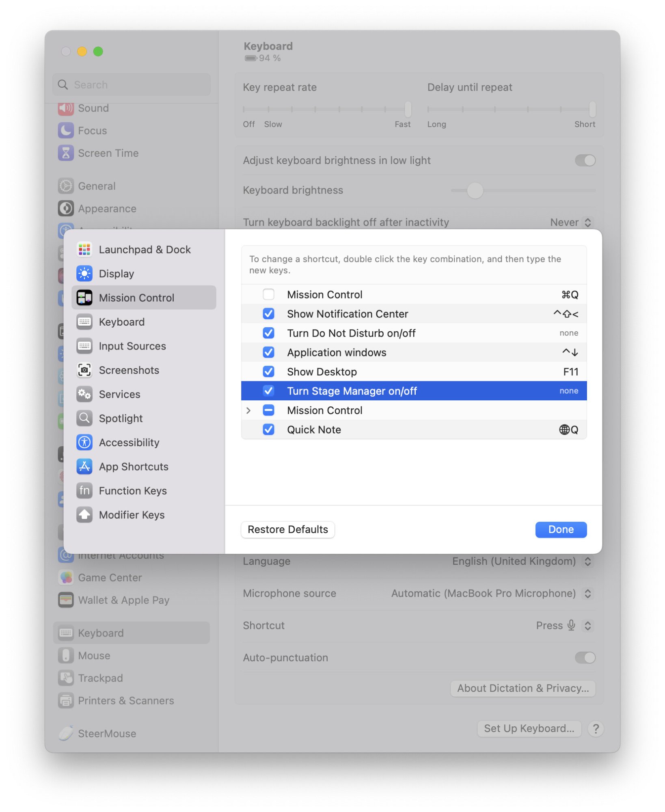665x812 pixels.
Task: Select the Launchpad & Dock category
Action: 144,250
